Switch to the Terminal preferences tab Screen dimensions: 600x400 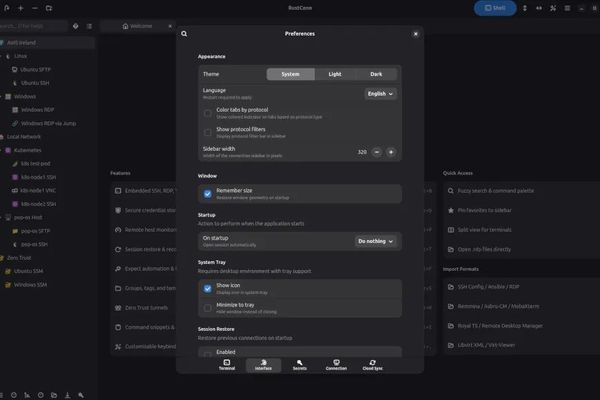227,365
